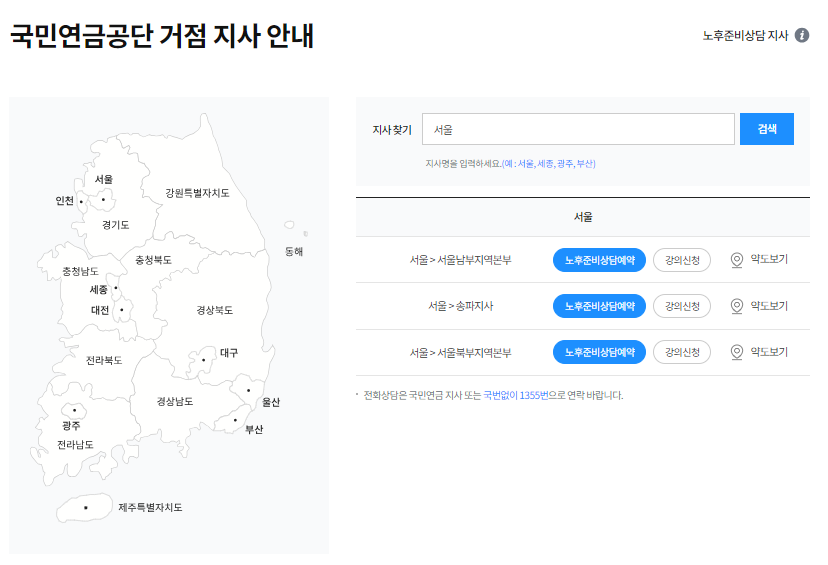
Task: Click the info icon beside 노후준비상담 지사
Action: (x=802, y=35)
